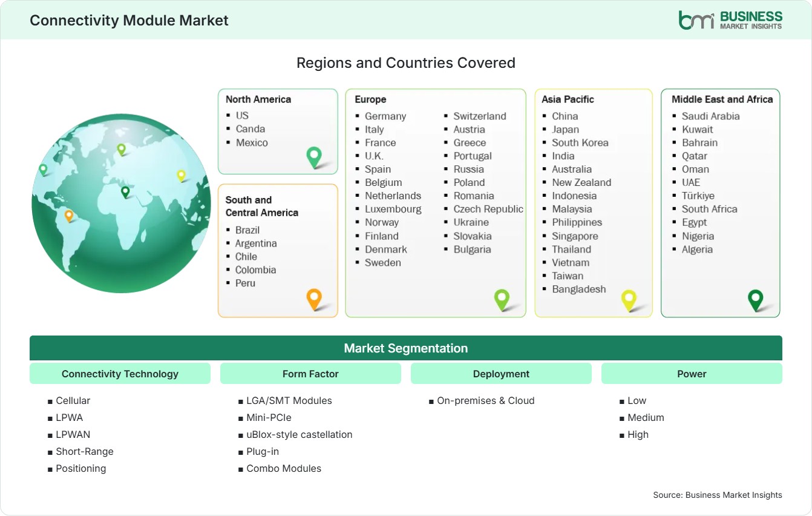Click the Asia Pacific card title
812x516 pixels.
[x=568, y=99]
